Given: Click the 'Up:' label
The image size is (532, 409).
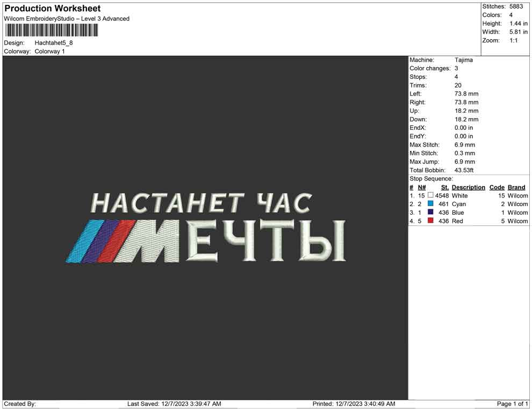Looking at the screenshot, I should tap(414, 111).
